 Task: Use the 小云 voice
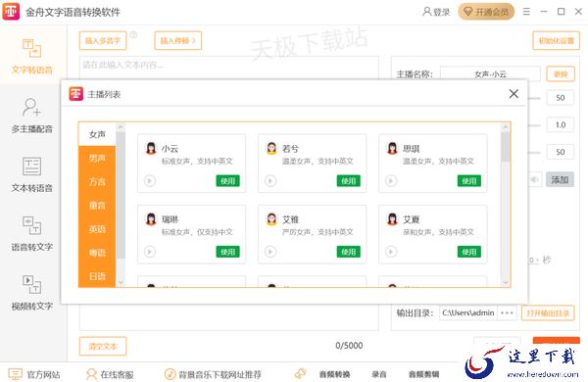[x=227, y=181]
